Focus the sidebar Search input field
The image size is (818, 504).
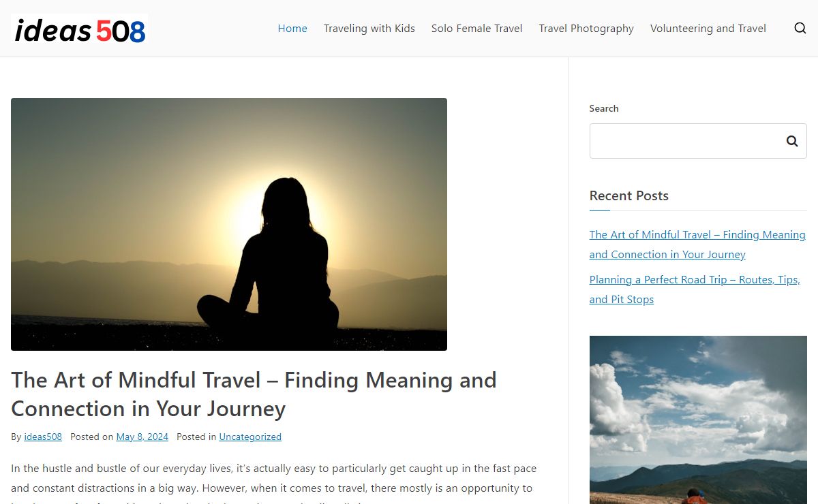(x=684, y=141)
